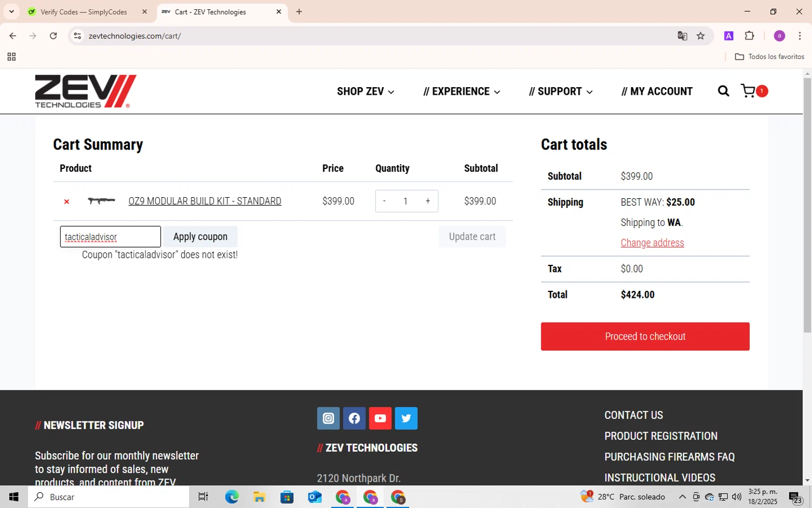Click Change address link

coord(652,243)
